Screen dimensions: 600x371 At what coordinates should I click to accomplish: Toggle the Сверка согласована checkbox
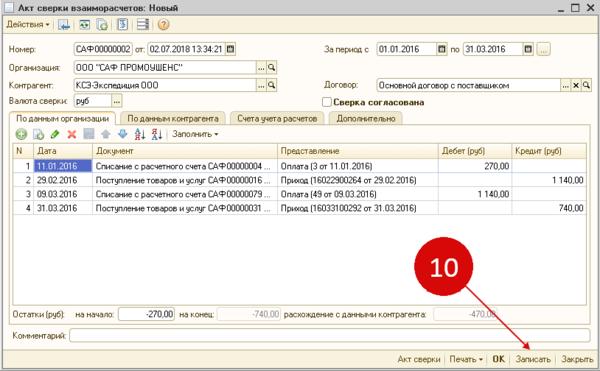[x=326, y=102]
